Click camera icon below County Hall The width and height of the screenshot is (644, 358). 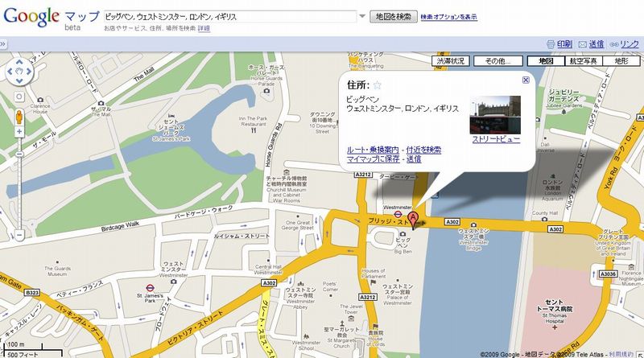tap(545, 220)
